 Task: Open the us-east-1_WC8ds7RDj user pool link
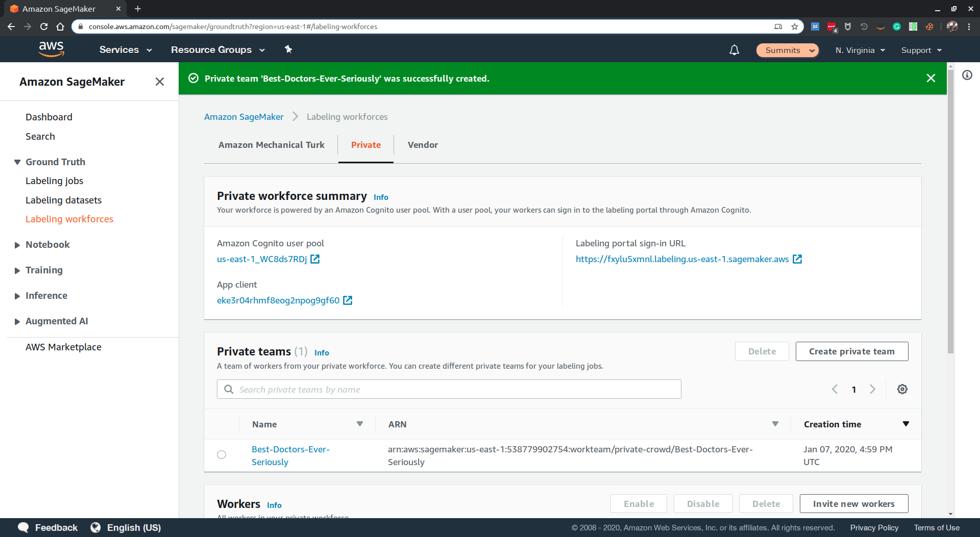262,259
